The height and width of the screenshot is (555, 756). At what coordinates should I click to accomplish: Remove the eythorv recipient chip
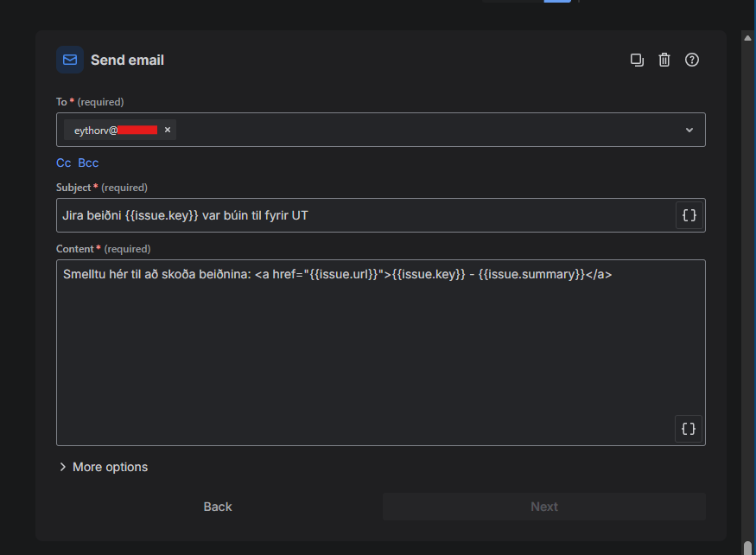pyautogui.click(x=167, y=130)
